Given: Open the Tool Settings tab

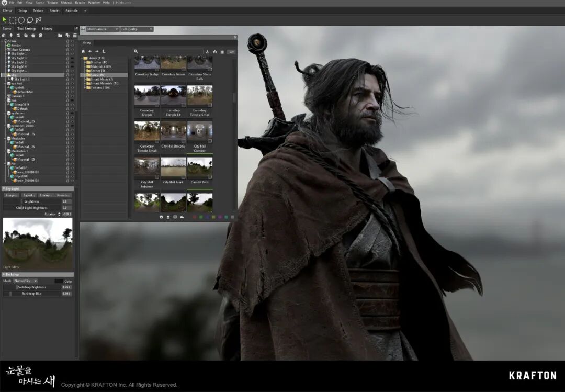Looking at the screenshot, I should 27,28.
